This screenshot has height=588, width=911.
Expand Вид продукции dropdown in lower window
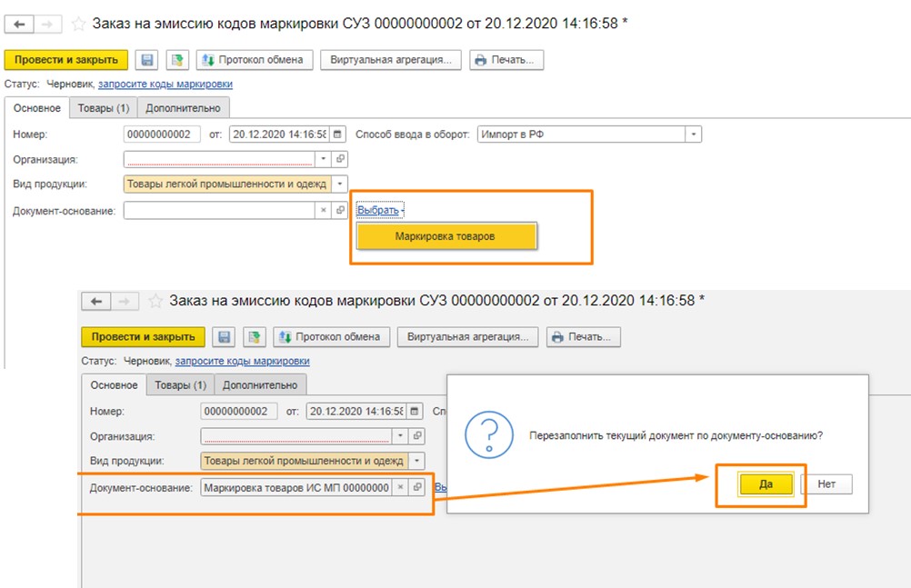[x=416, y=462]
